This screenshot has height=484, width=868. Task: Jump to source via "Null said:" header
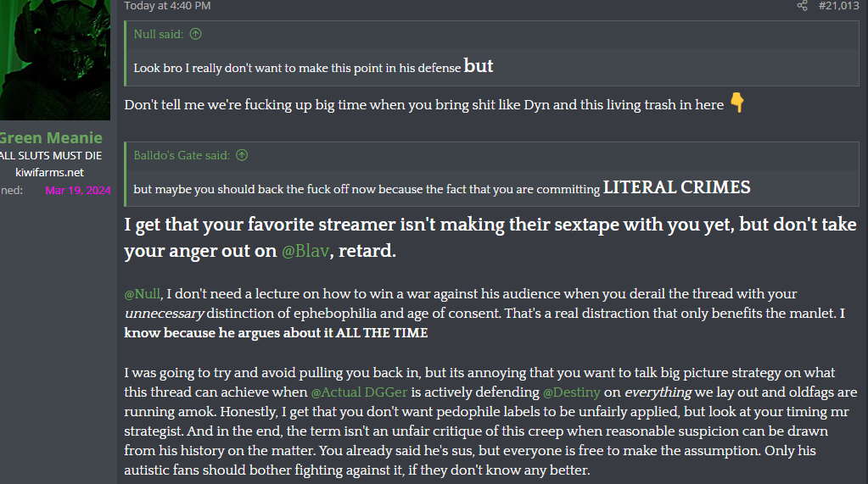click(160, 34)
